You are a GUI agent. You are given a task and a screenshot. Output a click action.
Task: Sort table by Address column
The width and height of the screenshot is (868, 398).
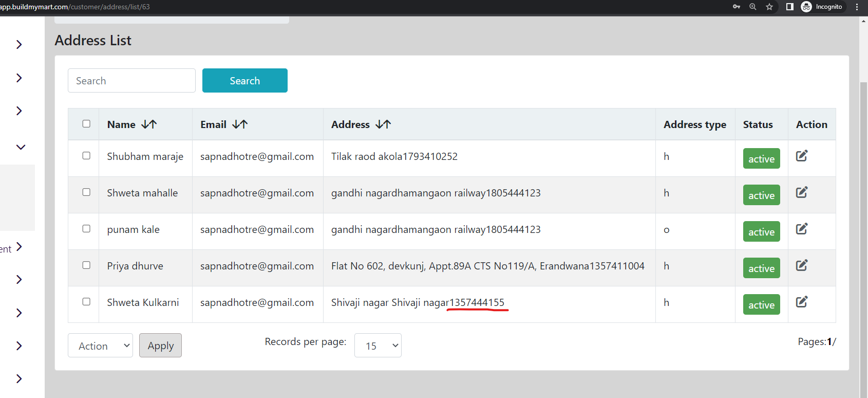383,124
